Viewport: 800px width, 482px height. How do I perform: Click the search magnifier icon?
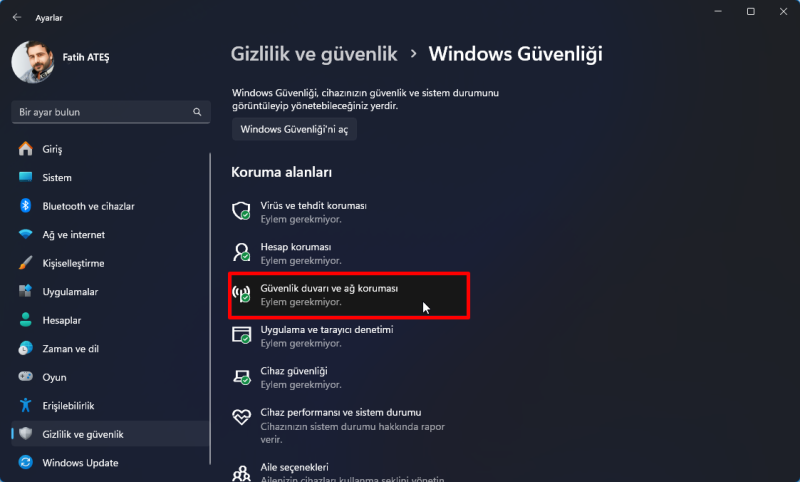coord(196,112)
